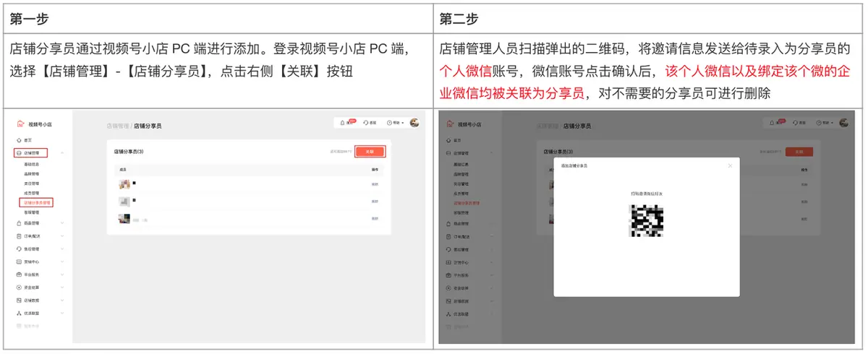Click the 平台服务 icon in step two screenshot
Viewport: 868px width, 354px height.
click(x=448, y=275)
